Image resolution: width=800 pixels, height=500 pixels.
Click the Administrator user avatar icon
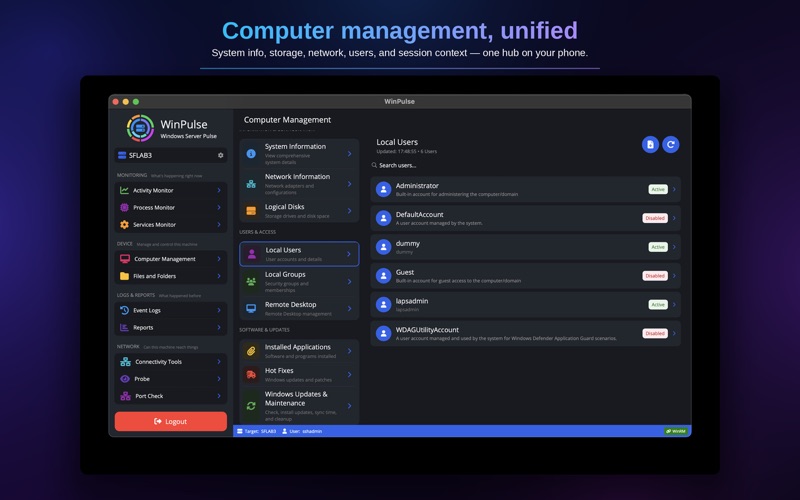point(383,189)
